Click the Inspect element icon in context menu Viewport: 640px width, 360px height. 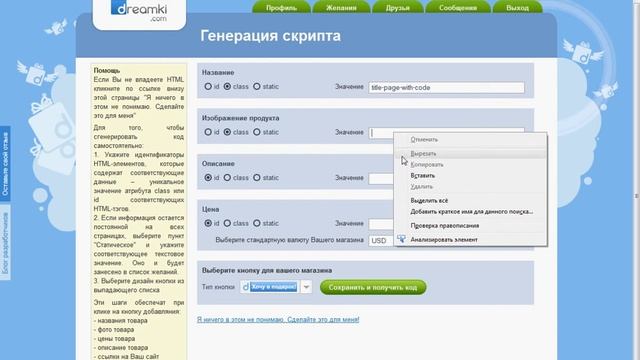point(402,239)
